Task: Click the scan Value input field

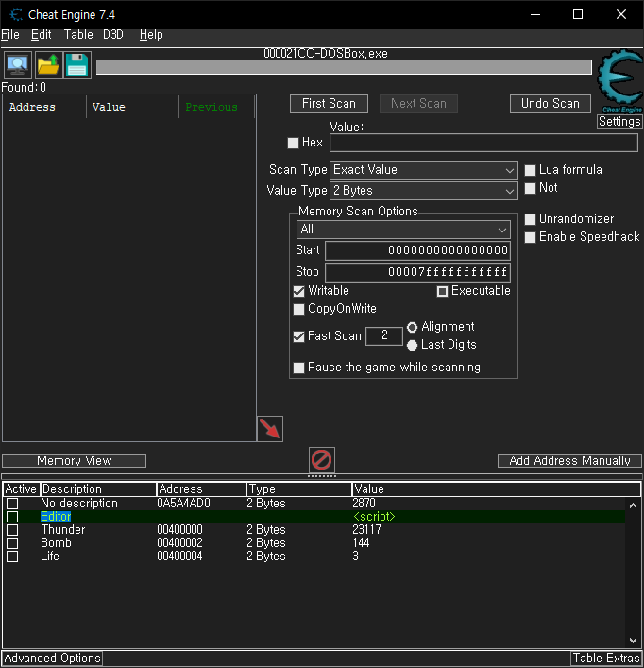Action: click(484, 143)
